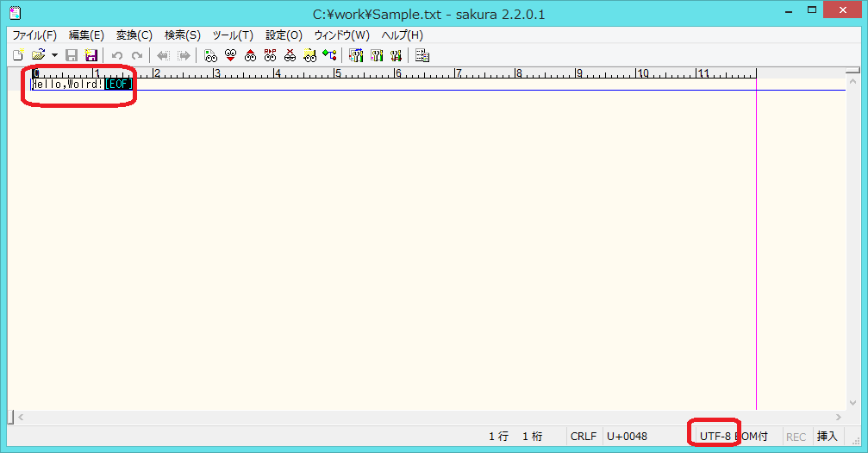Viewport: 868px width, 453px height.
Task: Jump to previous position in move history
Action: [163, 55]
